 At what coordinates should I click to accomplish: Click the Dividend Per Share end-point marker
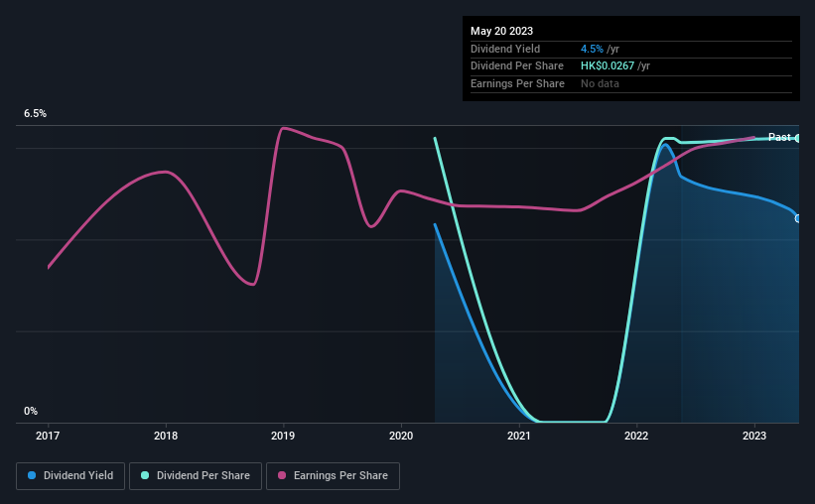(x=798, y=138)
